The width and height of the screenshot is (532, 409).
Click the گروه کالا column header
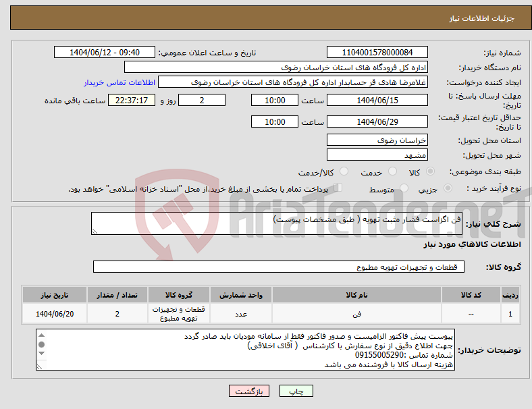(179, 295)
